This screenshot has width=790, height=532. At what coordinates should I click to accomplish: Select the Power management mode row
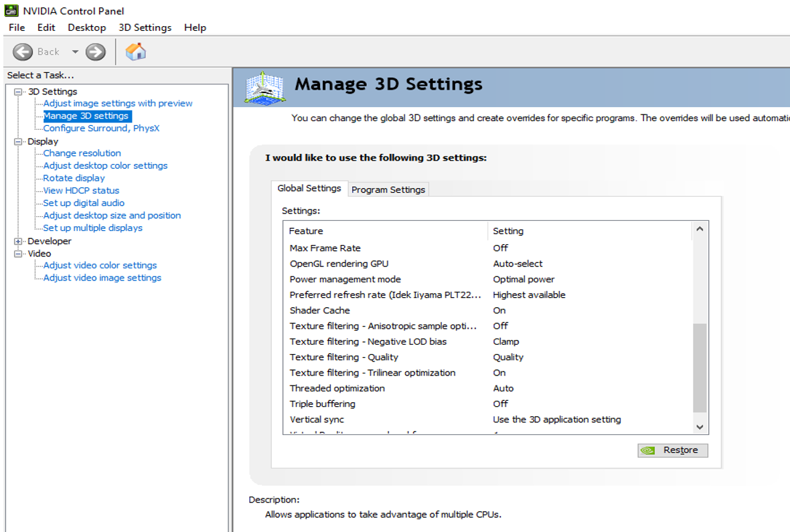487,280
